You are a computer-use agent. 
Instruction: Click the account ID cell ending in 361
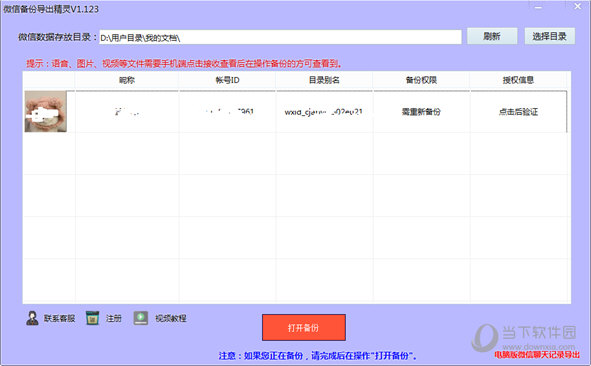pyautogui.click(x=227, y=112)
